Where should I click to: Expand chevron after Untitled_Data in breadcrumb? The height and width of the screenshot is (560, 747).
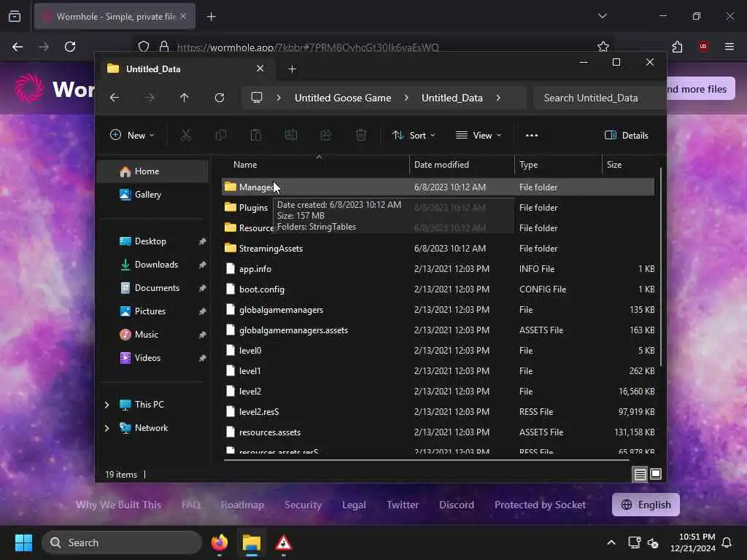coord(498,98)
